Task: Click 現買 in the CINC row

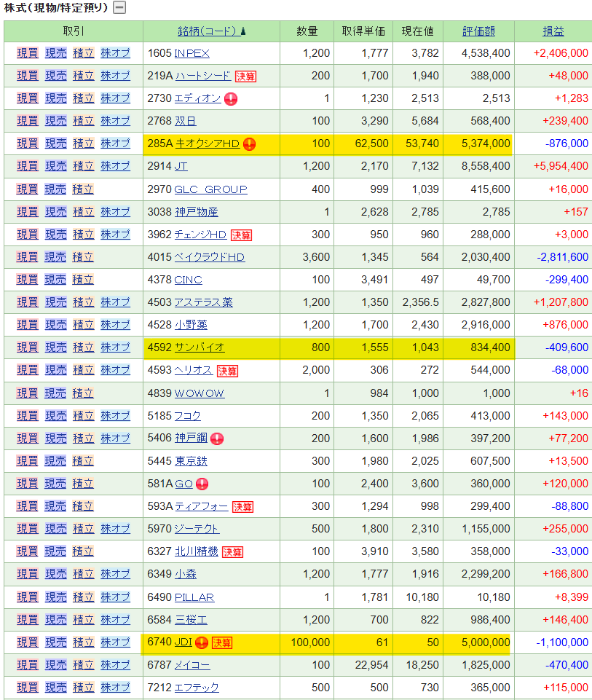Action: [27, 280]
